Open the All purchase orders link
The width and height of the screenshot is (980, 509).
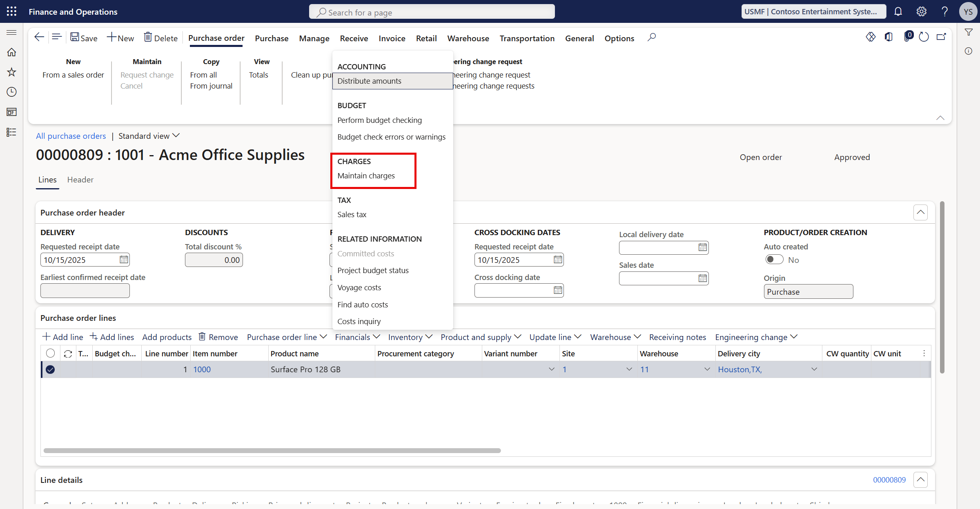71,136
